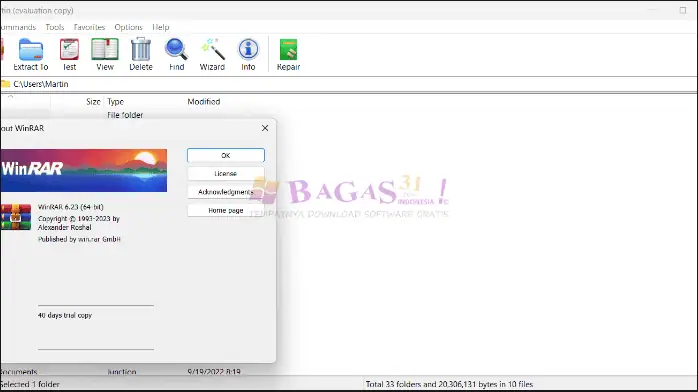Open the Favorites menu
This screenshot has width=698, height=392.
click(x=89, y=27)
